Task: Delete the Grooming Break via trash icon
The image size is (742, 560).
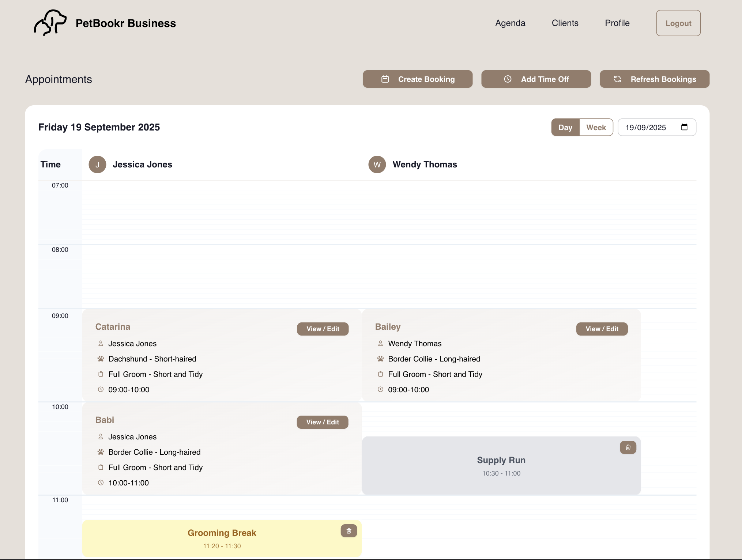Action: tap(349, 531)
